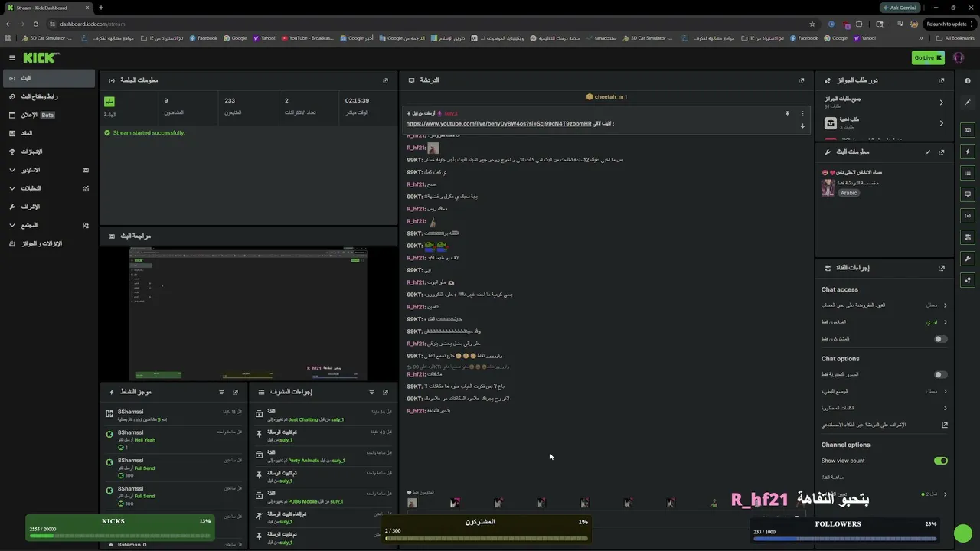Pop out the rewards queue panel
This screenshot has width=980, height=551.
pos(942,80)
